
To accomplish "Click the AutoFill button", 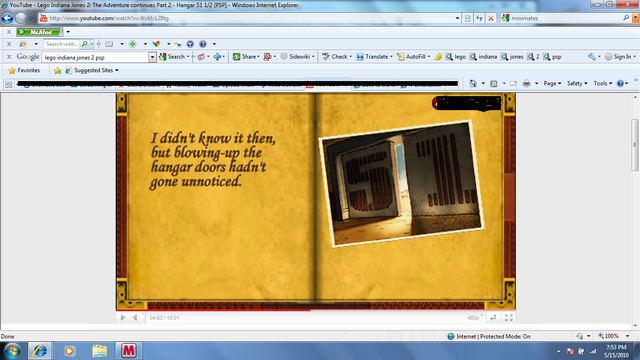I will click(x=413, y=57).
